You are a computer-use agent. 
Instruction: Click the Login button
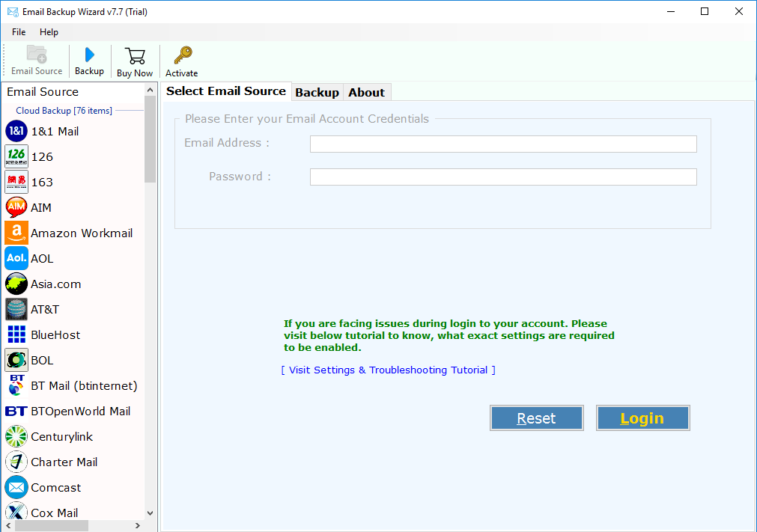pyautogui.click(x=642, y=418)
